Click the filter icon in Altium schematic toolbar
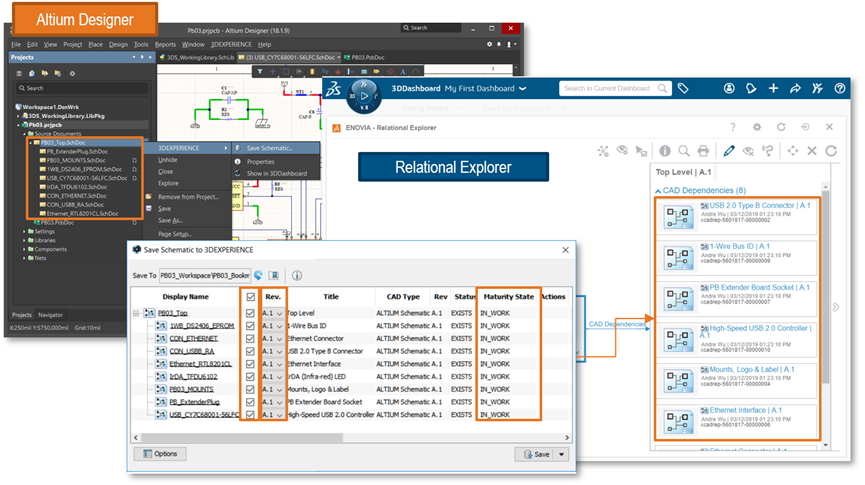 pos(260,71)
